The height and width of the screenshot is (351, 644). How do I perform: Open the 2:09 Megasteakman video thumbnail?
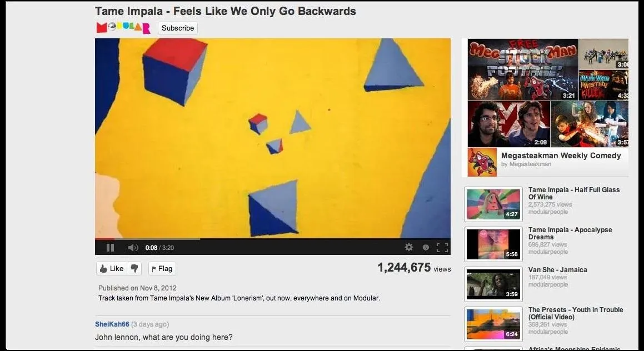(509, 124)
